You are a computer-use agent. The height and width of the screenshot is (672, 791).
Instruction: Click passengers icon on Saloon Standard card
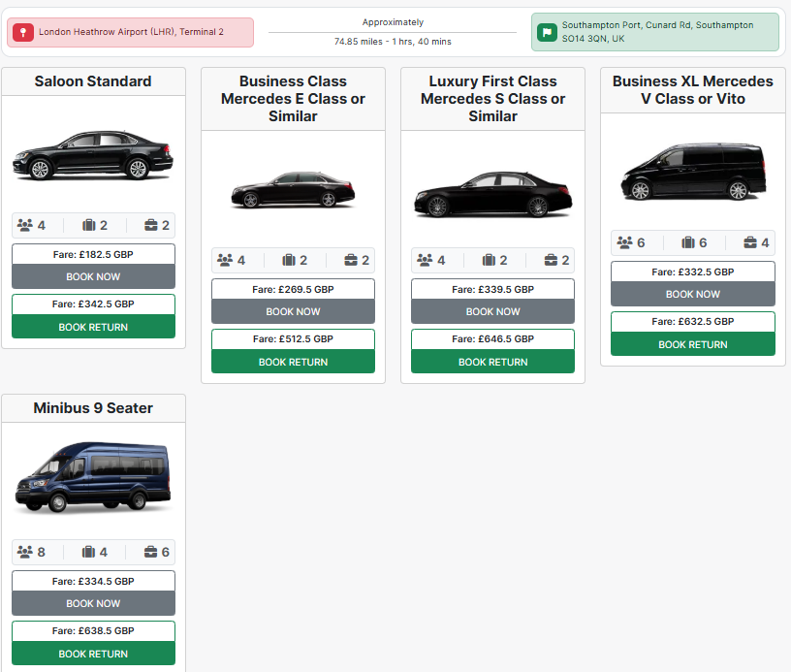tap(25, 225)
